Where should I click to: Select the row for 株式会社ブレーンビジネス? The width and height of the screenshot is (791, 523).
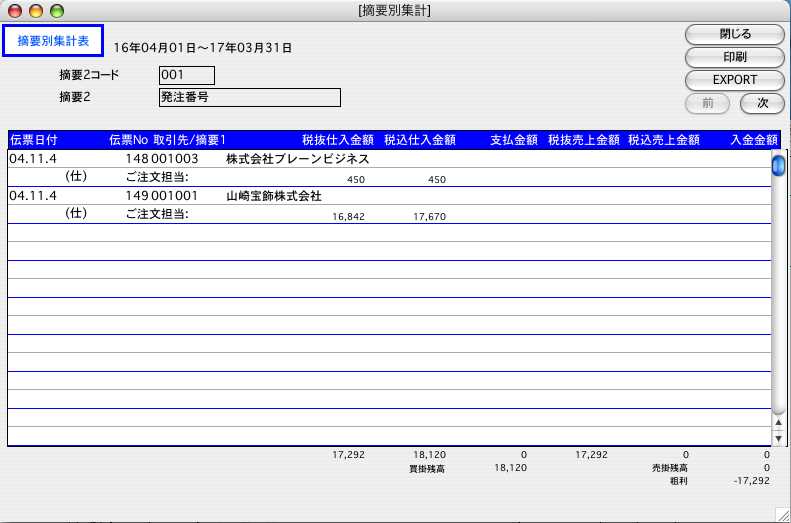[298, 159]
